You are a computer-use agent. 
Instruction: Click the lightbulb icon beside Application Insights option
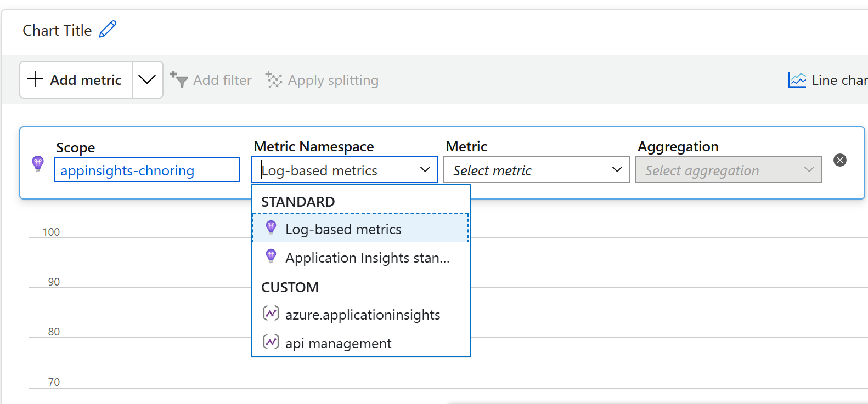[x=271, y=256]
